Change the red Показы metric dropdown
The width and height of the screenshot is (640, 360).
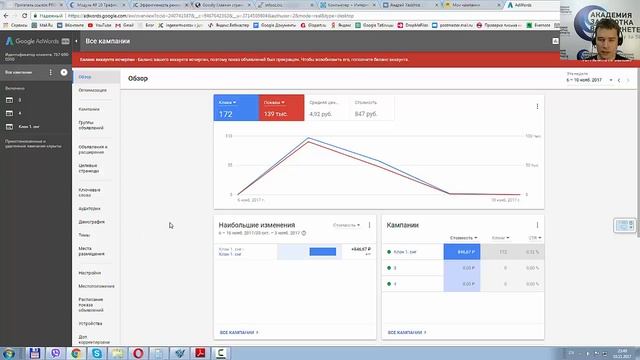coord(274,102)
